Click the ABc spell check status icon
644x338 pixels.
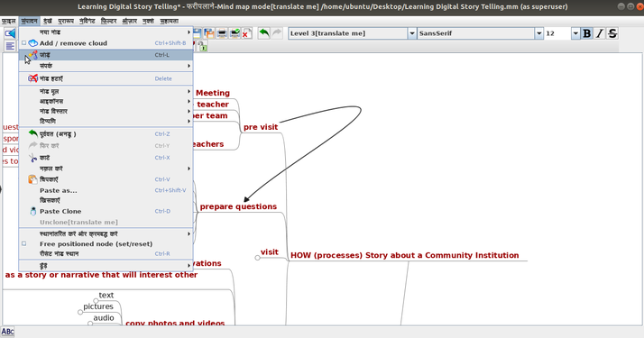pyautogui.click(x=7, y=332)
